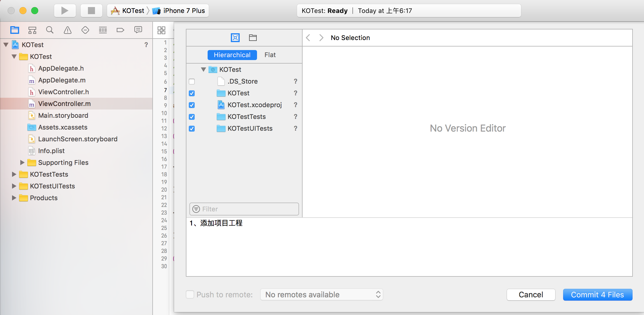
Task: Open the Project navigator folder icon
Action: pyautogui.click(x=15, y=30)
